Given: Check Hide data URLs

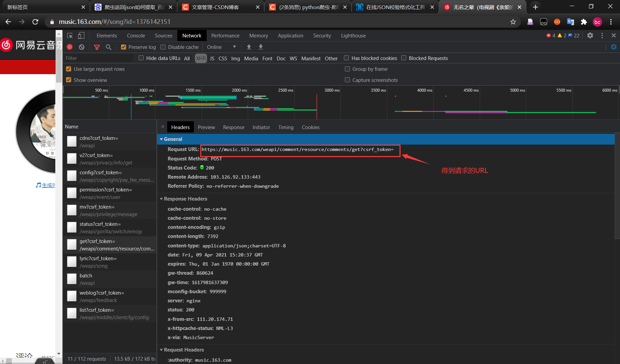Looking at the screenshot, I should [141, 58].
